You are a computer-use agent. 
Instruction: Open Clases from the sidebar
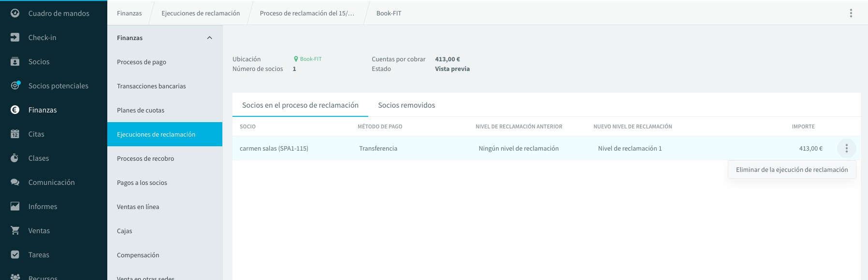point(39,158)
